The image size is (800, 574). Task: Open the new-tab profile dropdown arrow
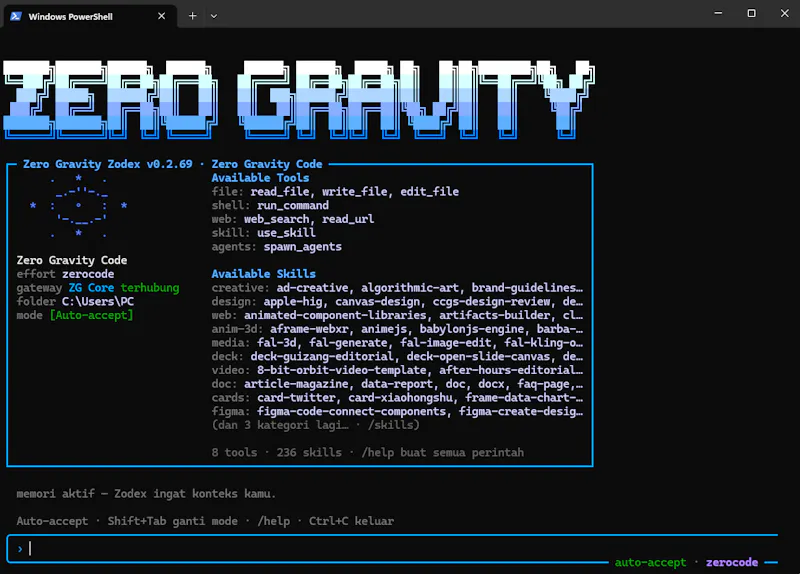(214, 16)
